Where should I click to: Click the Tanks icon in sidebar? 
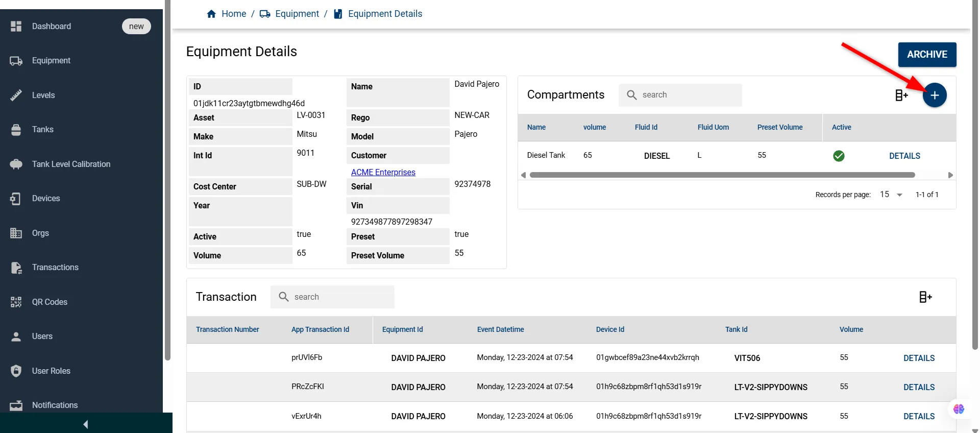tap(16, 130)
